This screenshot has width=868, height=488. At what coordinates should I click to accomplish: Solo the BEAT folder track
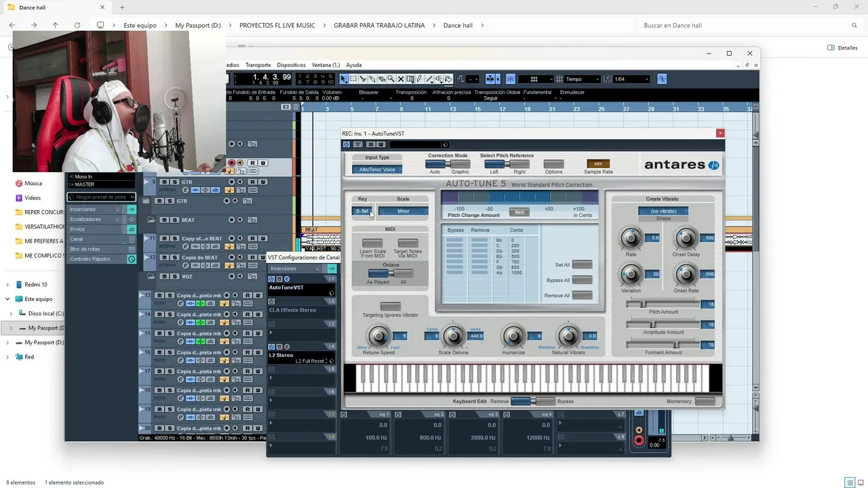point(174,220)
